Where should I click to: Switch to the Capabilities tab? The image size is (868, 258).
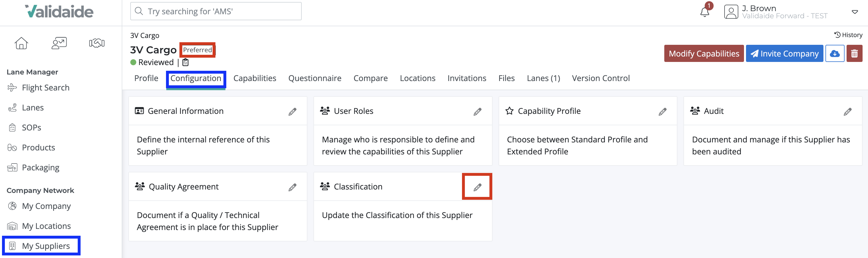[x=255, y=78]
